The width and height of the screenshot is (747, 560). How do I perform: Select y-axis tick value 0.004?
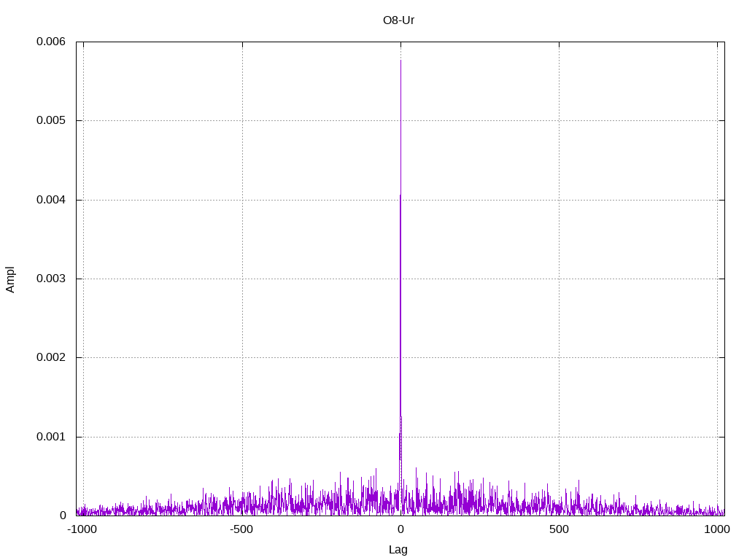click(51, 200)
